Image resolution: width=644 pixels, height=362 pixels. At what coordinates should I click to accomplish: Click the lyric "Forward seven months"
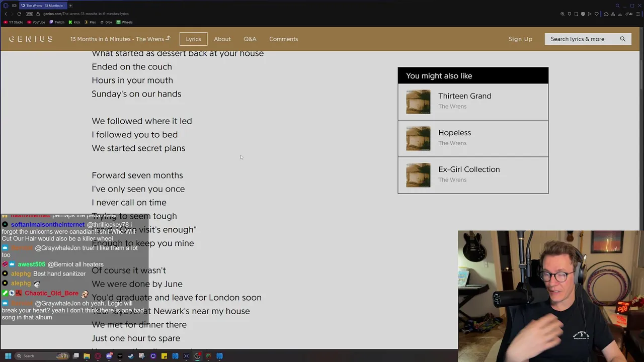click(x=137, y=175)
